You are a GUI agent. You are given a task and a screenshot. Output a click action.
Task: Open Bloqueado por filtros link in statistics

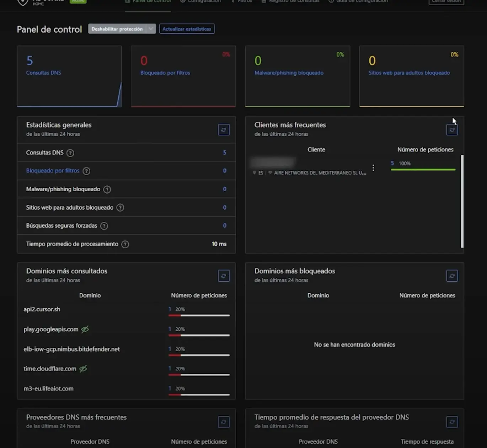(53, 171)
